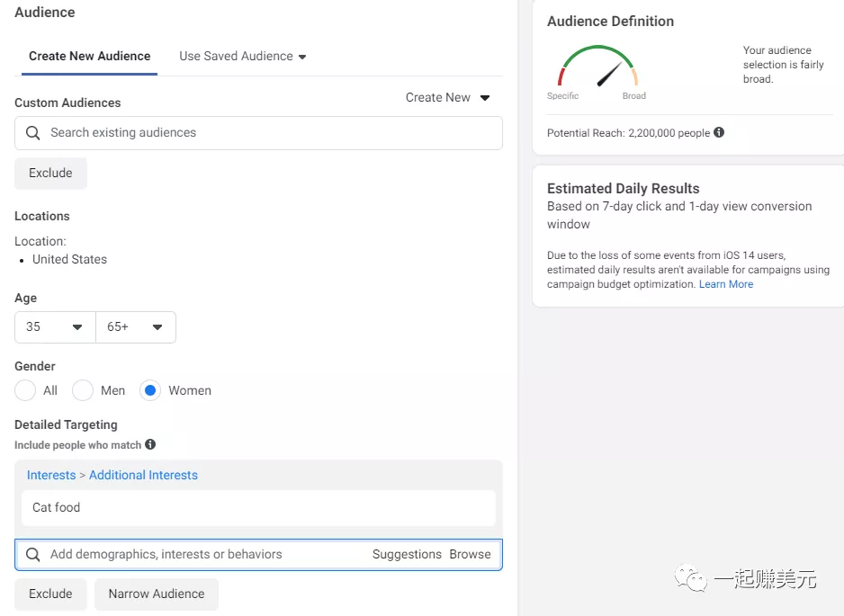Expand the Create New dropdown
The width and height of the screenshot is (844, 616).
click(x=447, y=98)
